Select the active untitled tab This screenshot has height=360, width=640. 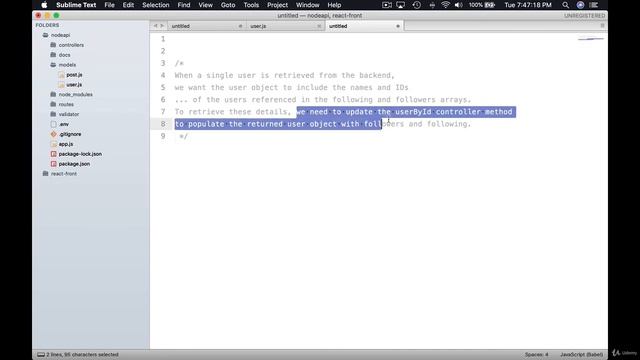pos(363,26)
